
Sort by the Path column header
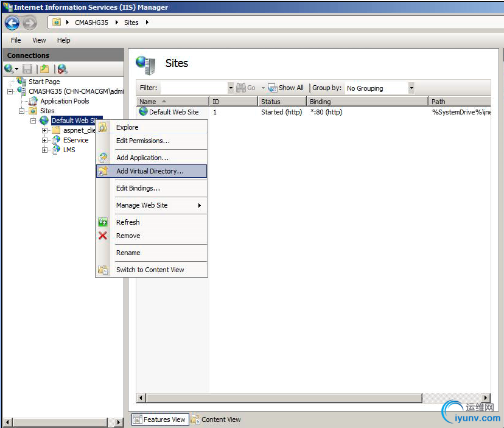(460, 102)
